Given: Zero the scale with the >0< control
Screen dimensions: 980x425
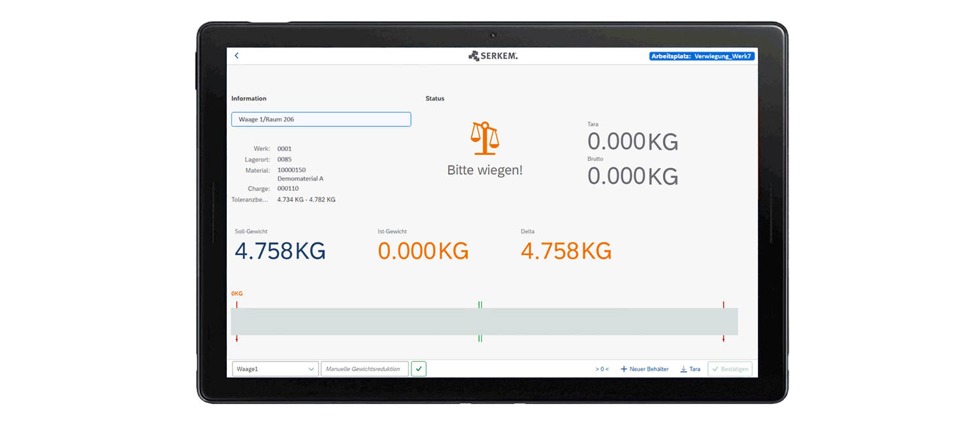Looking at the screenshot, I should pyautogui.click(x=602, y=369).
